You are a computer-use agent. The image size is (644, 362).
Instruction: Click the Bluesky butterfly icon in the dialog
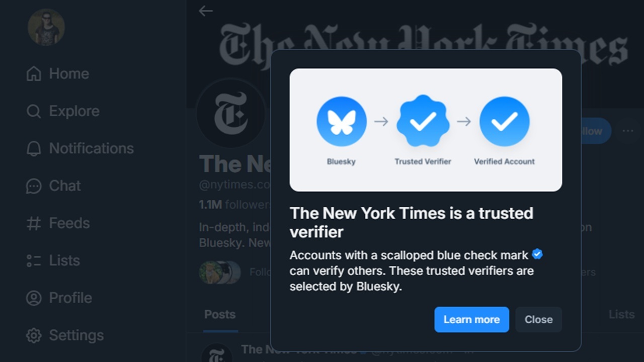pos(341,121)
